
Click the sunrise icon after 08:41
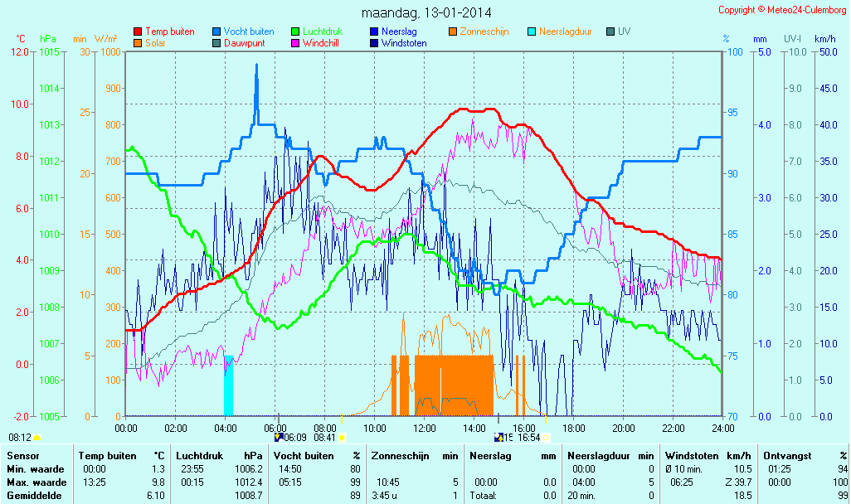point(342,437)
